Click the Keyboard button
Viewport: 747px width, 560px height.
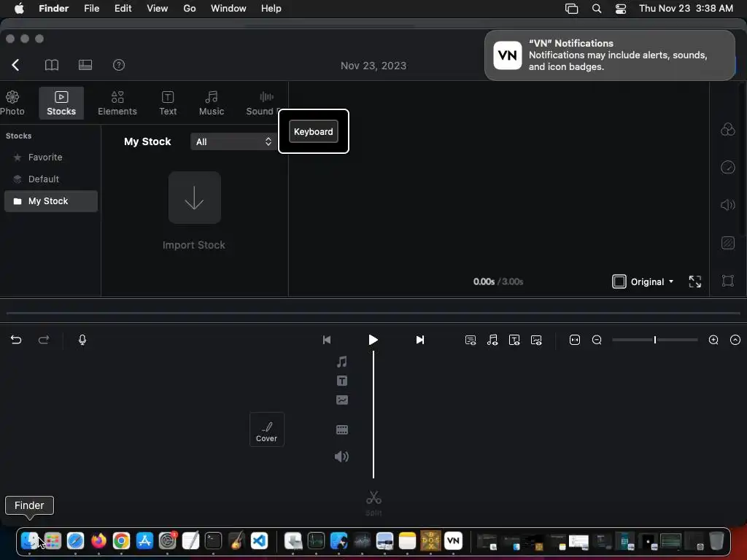(313, 131)
